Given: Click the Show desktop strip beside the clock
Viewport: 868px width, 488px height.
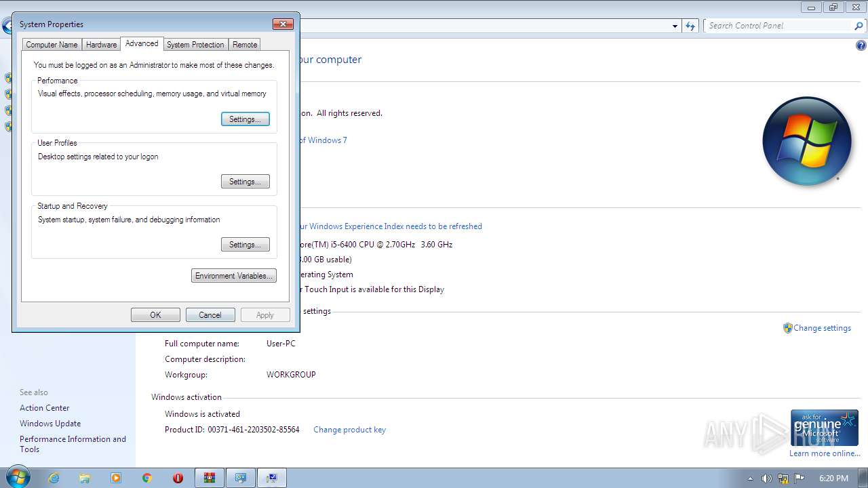Looking at the screenshot, I should point(863,478).
